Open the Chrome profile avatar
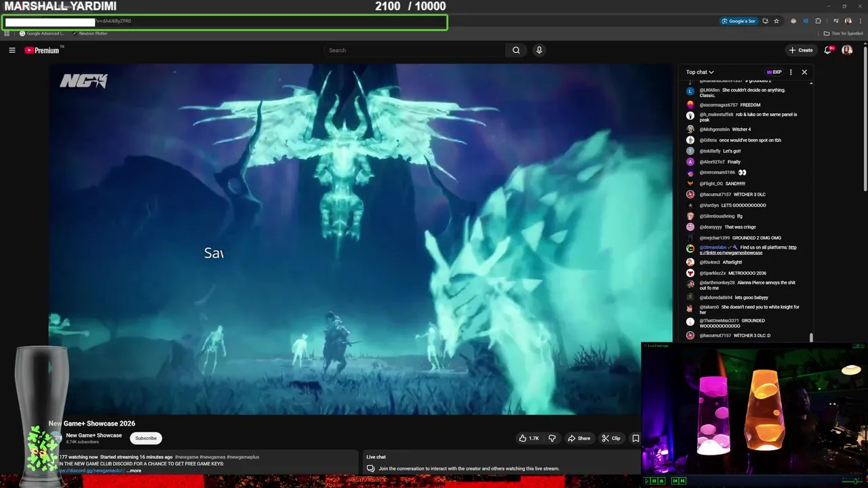868x488 pixels. [x=848, y=21]
